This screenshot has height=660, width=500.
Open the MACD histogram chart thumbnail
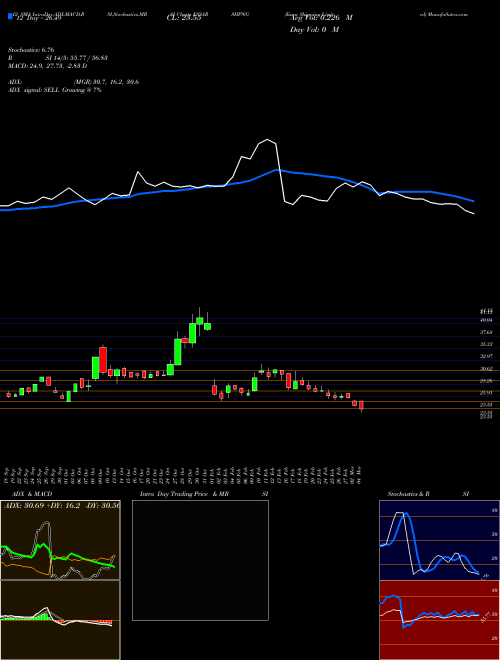point(60,620)
